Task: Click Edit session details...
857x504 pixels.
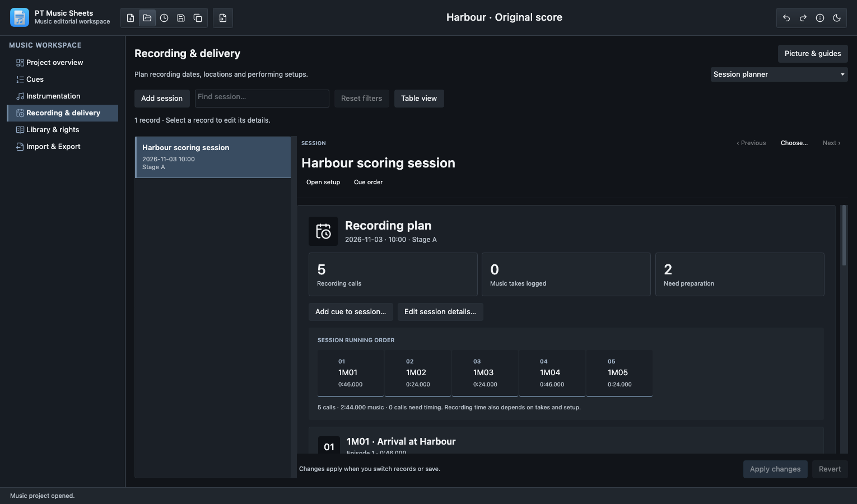Action: 440,312
